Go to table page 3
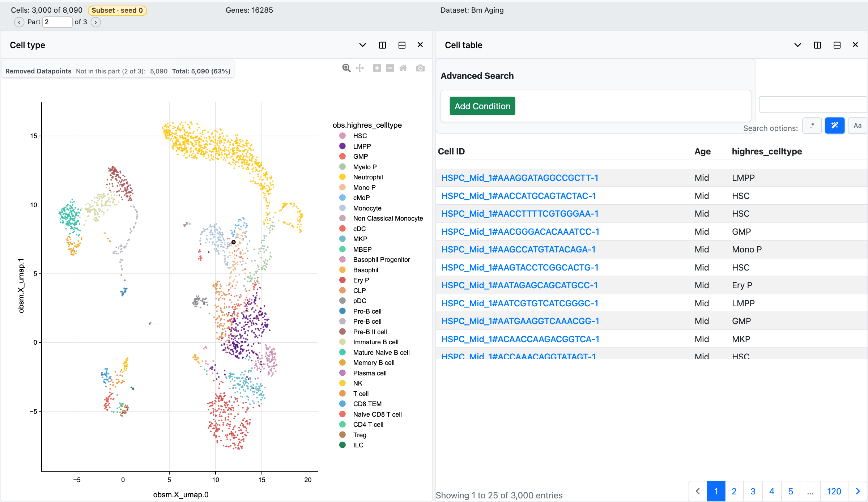Screen dimensions: 868x502 tap(753, 491)
